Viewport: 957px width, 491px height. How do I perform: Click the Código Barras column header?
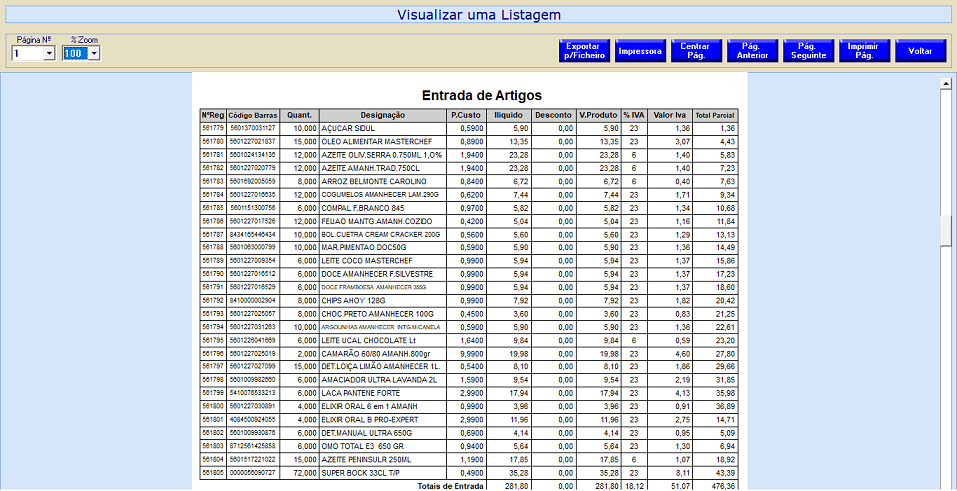(252, 115)
